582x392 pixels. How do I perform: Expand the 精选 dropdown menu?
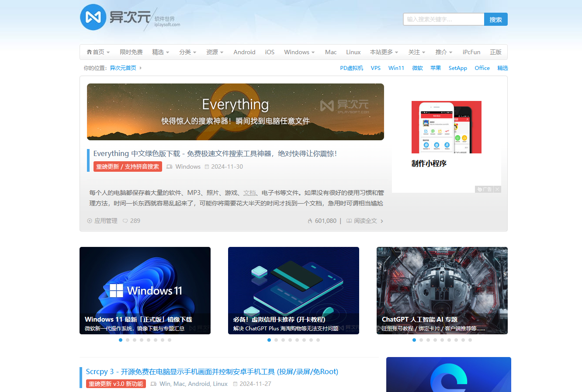coord(160,52)
